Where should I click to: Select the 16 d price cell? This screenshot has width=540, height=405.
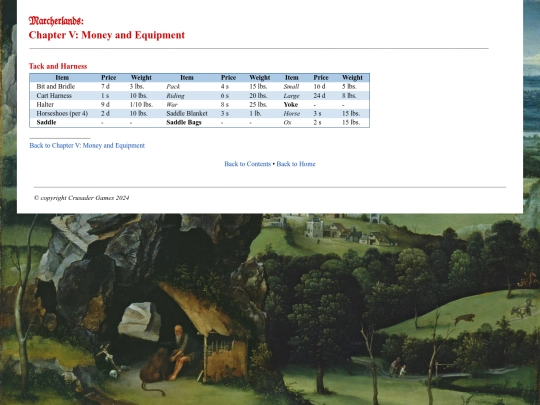[319, 86]
